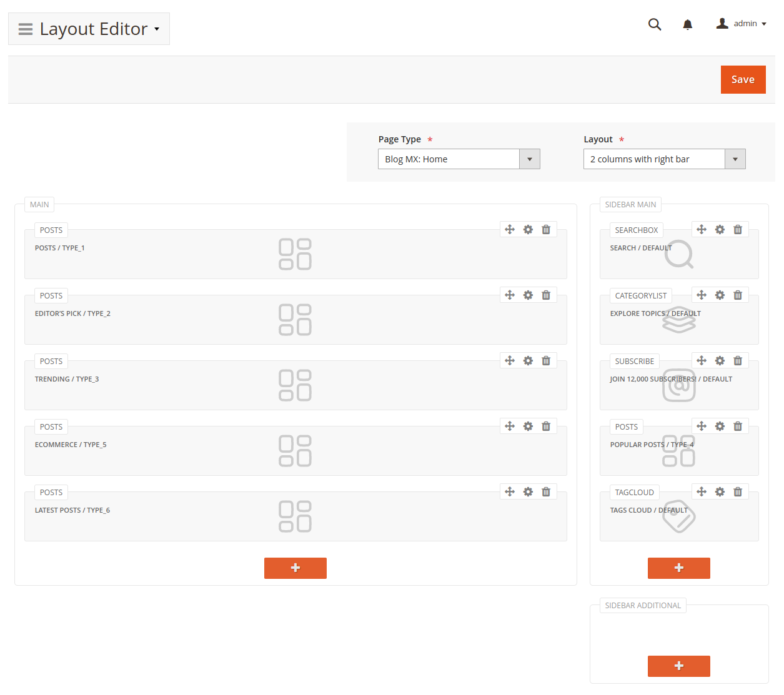Expand the Layout dropdown
Viewport: 784px width, 695px height.
click(735, 159)
